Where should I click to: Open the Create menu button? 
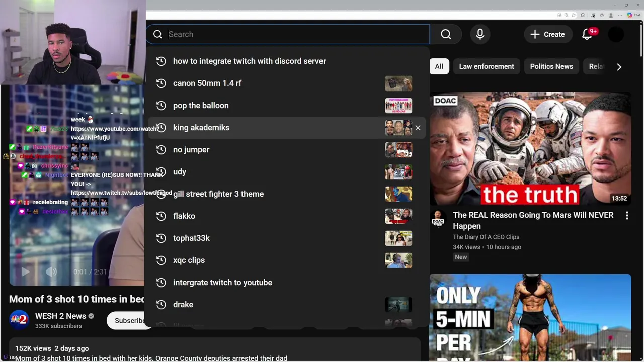pos(548,34)
